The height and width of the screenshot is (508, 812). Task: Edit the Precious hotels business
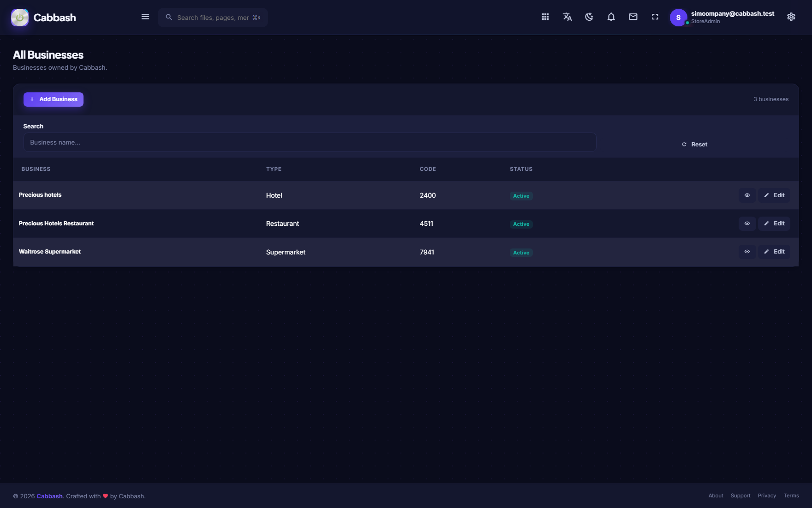pos(774,195)
